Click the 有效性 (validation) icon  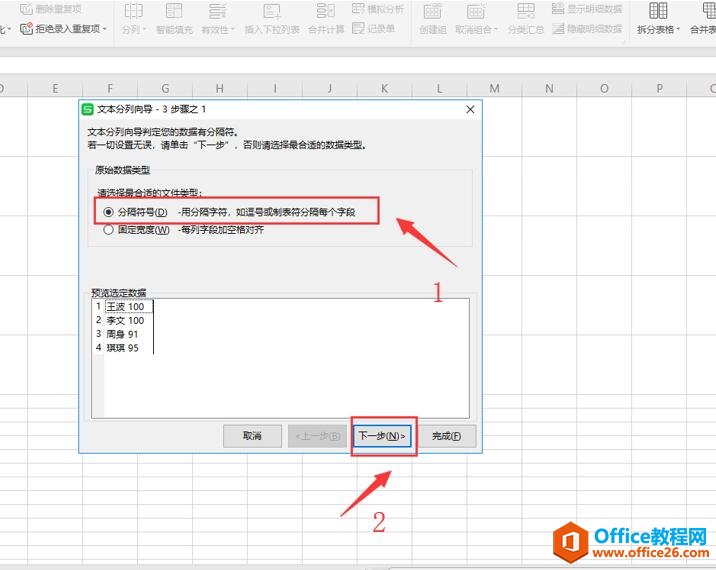pos(217,11)
